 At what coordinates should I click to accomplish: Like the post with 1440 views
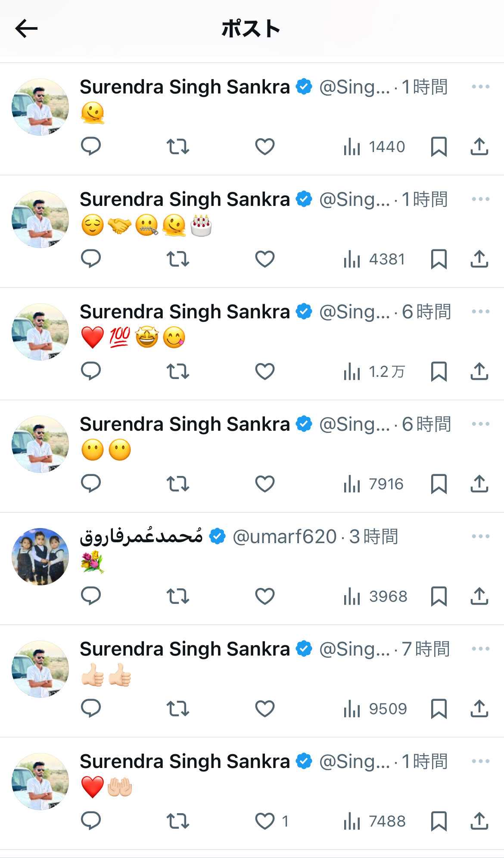click(x=265, y=146)
